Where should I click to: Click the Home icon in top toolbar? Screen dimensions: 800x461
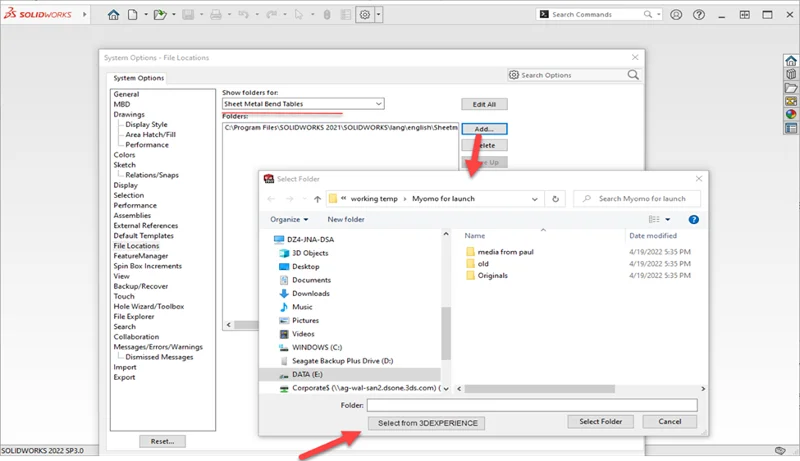point(114,15)
